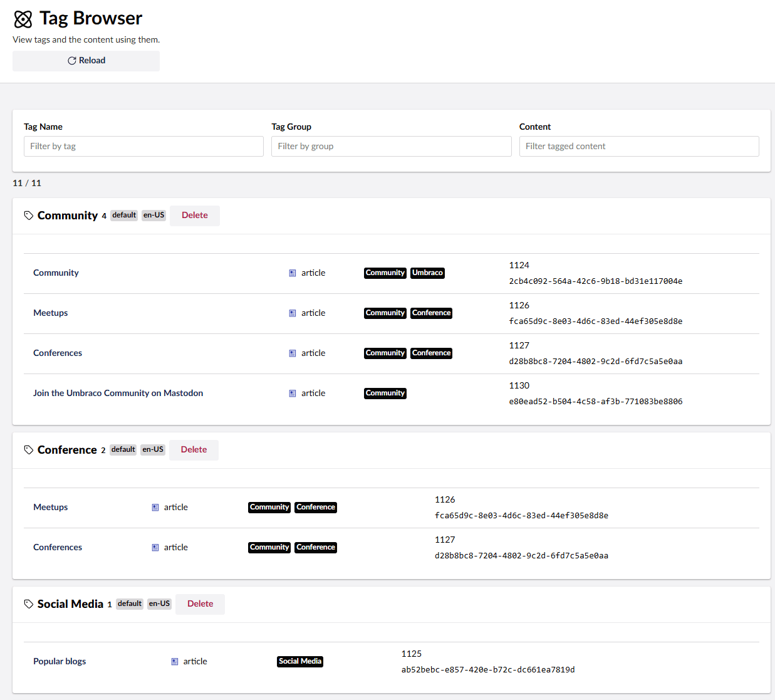Open Meetups in the Conference section
Image resolution: width=775 pixels, height=700 pixels.
click(50, 508)
